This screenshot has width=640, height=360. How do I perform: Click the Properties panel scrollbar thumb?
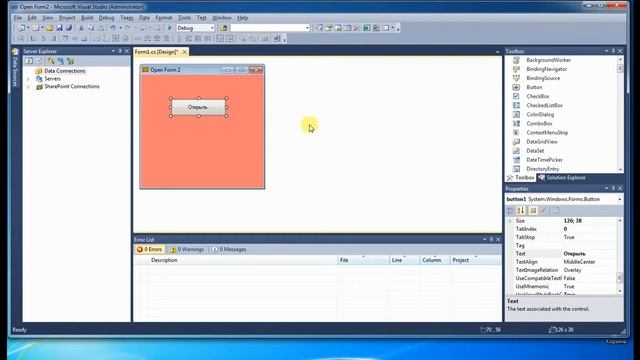(620, 278)
